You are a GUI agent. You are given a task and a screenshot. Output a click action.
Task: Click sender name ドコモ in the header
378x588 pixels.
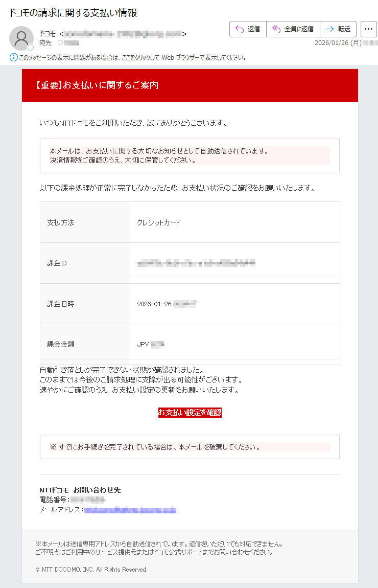pos(47,34)
